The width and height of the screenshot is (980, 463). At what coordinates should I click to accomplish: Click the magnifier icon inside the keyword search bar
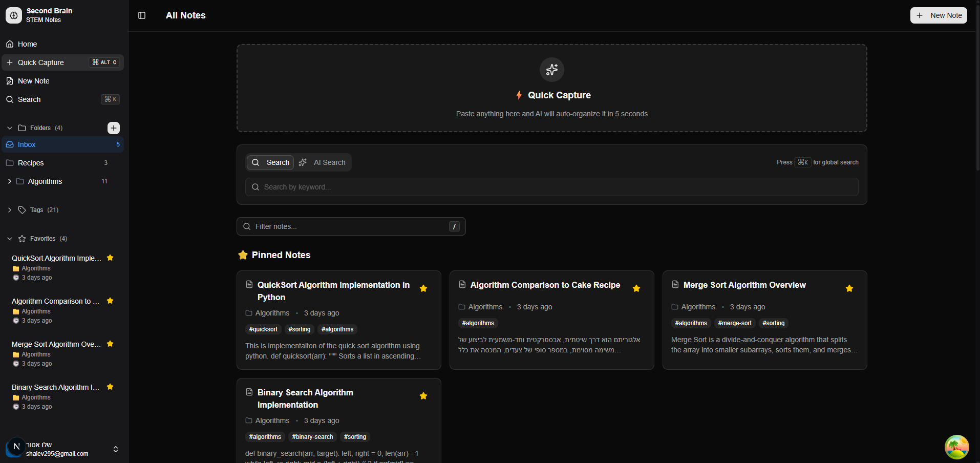255,187
